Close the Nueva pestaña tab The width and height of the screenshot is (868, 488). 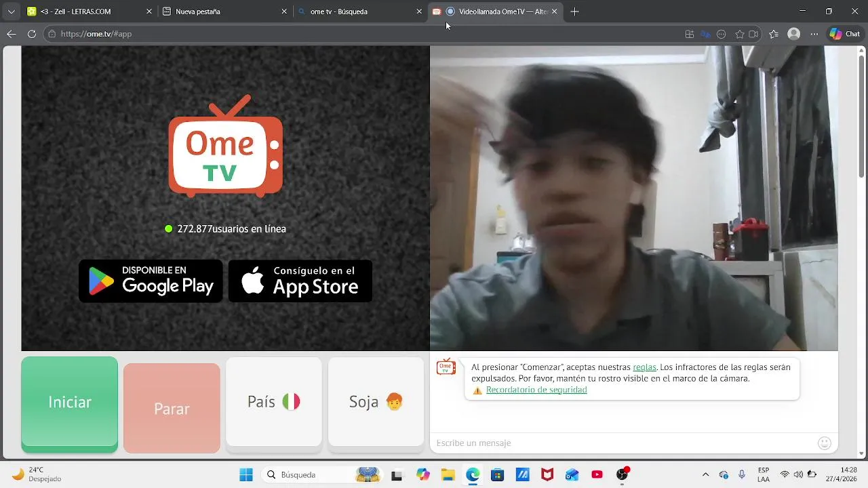click(x=284, y=12)
